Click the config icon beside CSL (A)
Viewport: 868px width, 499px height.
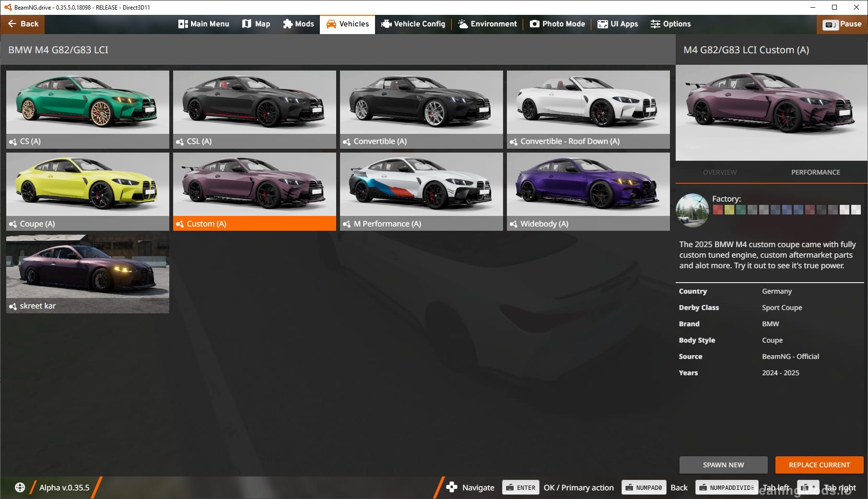click(x=180, y=142)
